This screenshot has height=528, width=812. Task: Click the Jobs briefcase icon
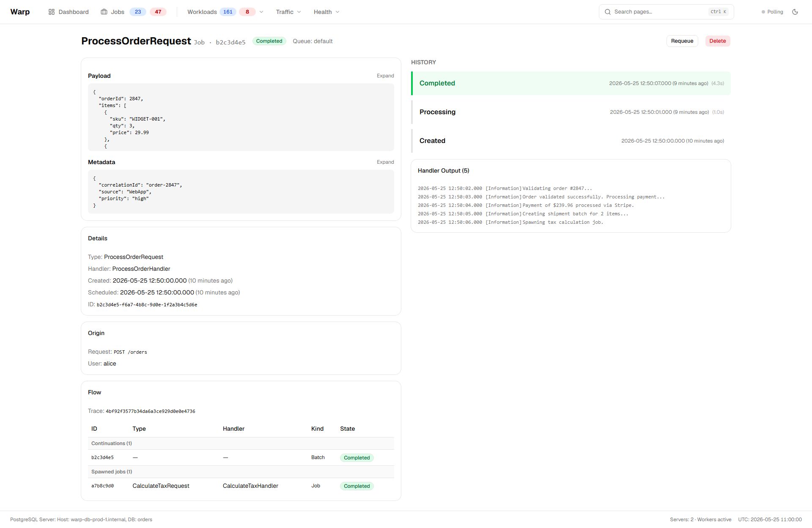point(104,12)
